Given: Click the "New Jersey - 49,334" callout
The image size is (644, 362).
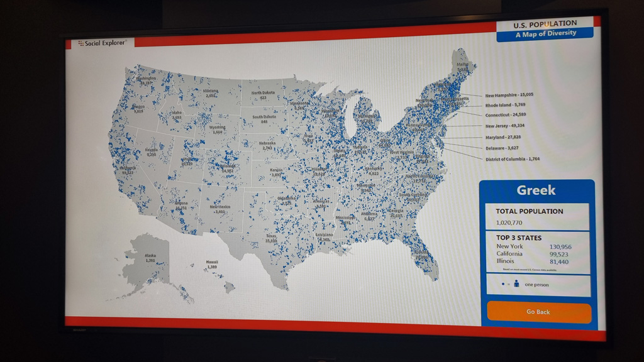Looking at the screenshot, I should 505,126.
